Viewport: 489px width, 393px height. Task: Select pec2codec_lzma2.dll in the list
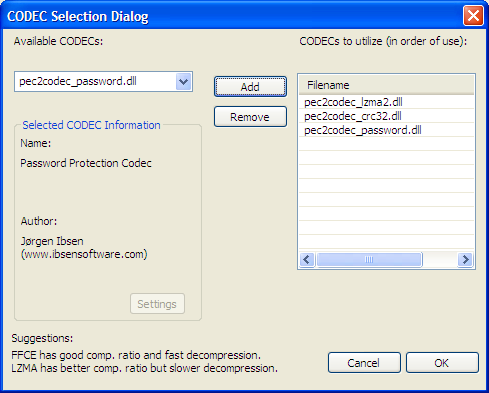386,102
